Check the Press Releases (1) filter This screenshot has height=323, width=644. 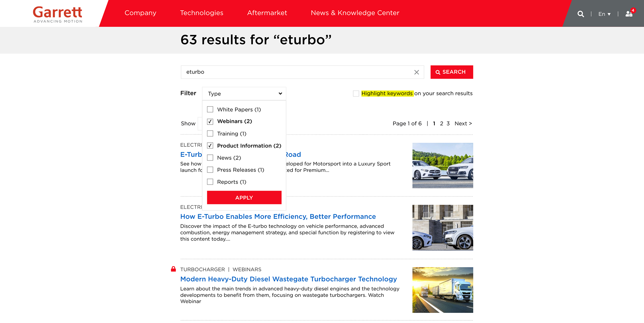(210, 170)
